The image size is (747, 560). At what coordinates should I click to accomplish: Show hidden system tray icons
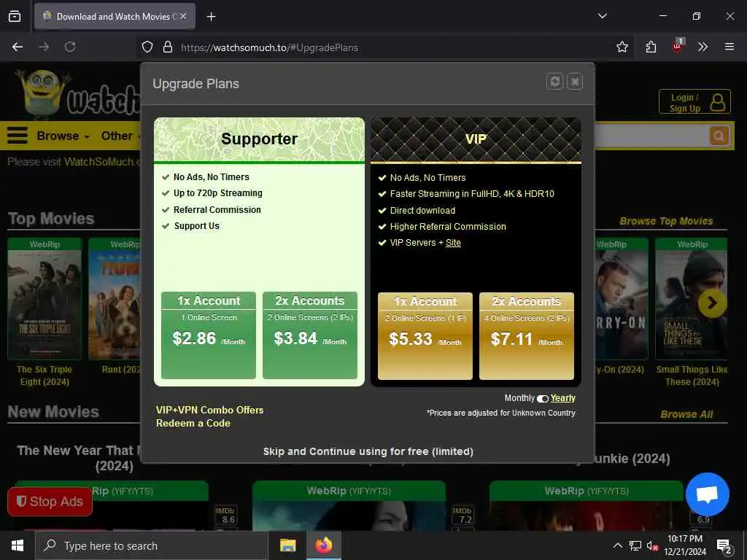tap(617, 545)
